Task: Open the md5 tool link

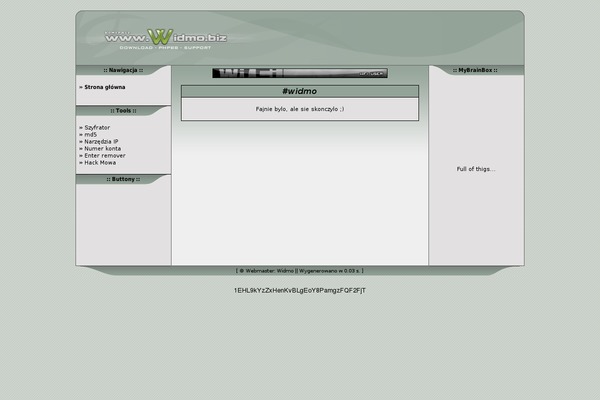Action: coord(90,135)
